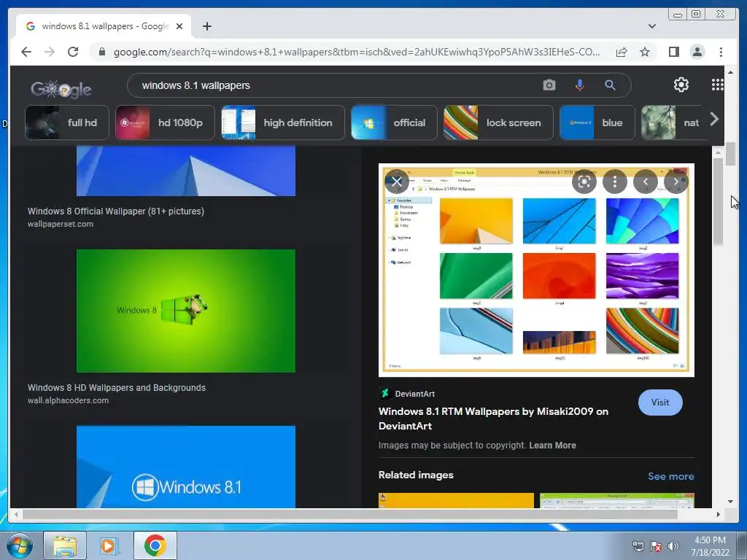Open preview panel more options menu
The image size is (747, 560).
pos(614,182)
